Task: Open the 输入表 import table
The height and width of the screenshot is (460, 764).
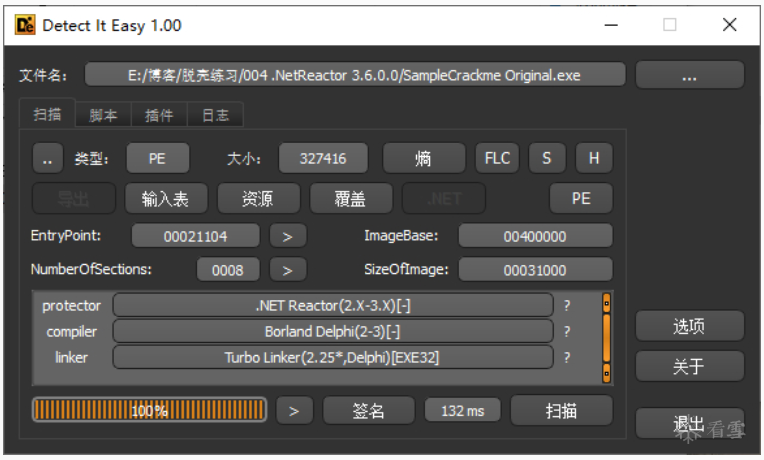Action: click(166, 198)
